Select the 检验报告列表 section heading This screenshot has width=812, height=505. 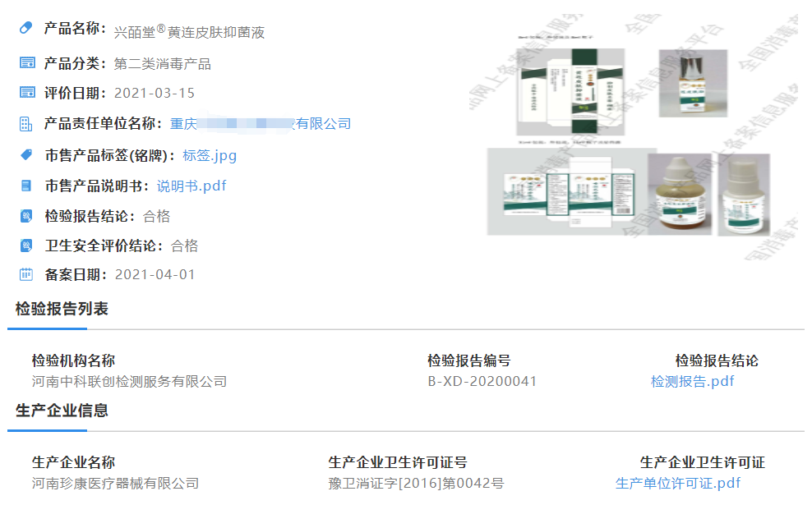coord(62,309)
